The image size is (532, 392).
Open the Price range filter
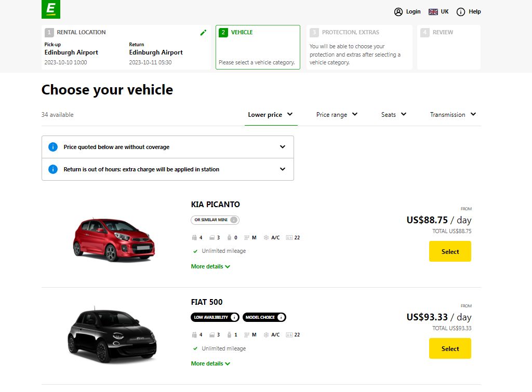pyautogui.click(x=337, y=114)
